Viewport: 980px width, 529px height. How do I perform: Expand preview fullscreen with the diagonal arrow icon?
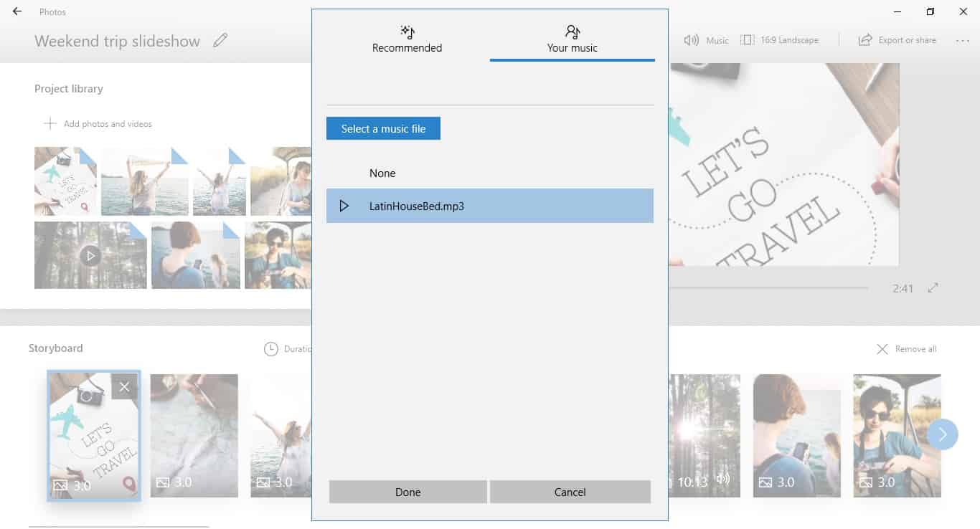pos(933,287)
